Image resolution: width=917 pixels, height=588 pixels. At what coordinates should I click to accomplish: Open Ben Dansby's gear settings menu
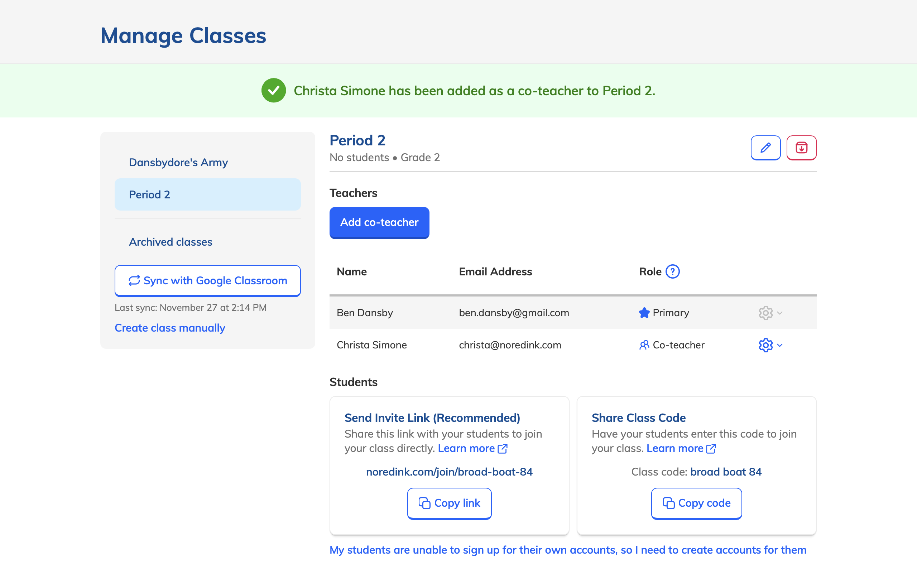(x=769, y=313)
